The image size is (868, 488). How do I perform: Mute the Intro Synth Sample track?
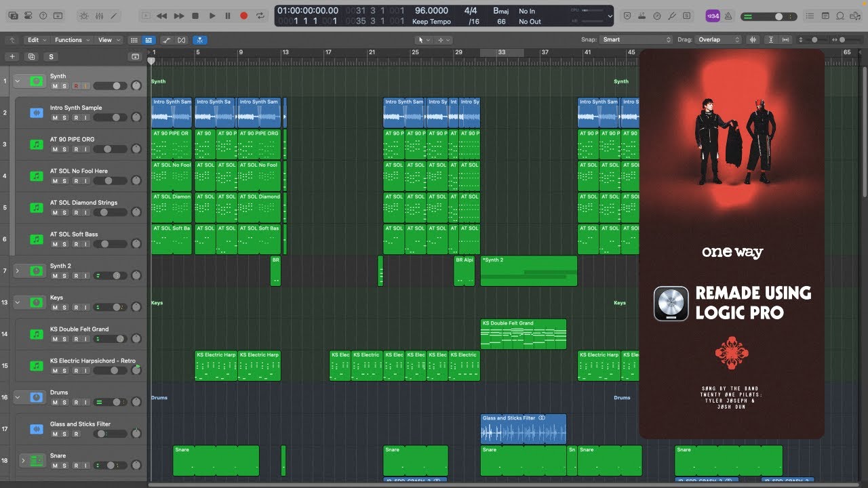pos(55,118)
